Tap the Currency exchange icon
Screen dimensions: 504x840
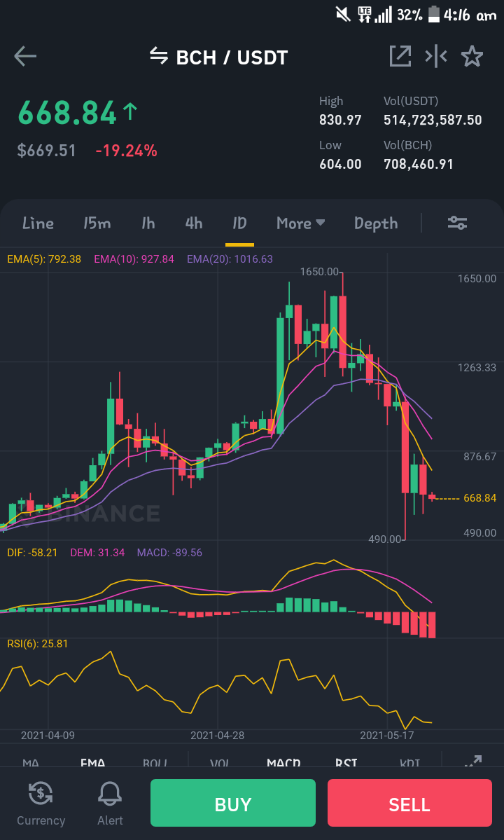41,793
